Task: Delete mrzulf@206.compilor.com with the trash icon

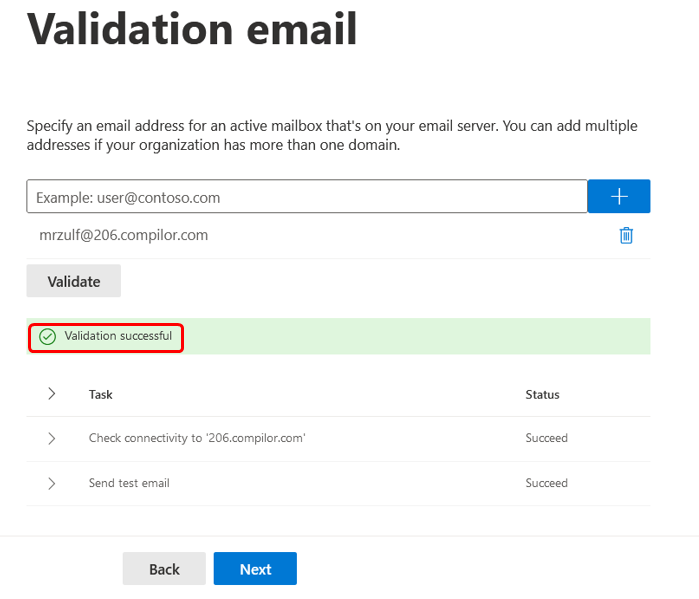Action: tap(626, 236)
